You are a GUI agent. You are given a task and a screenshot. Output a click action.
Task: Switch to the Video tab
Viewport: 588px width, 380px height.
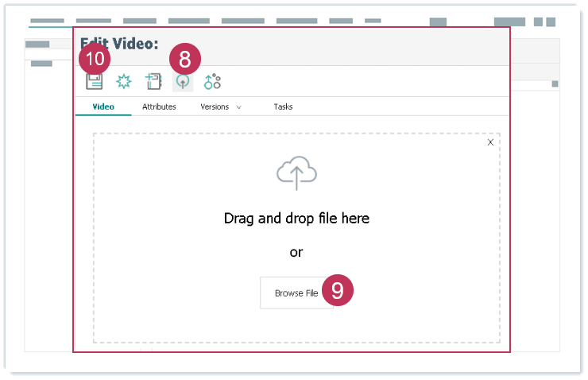click(x=103, y=107)
